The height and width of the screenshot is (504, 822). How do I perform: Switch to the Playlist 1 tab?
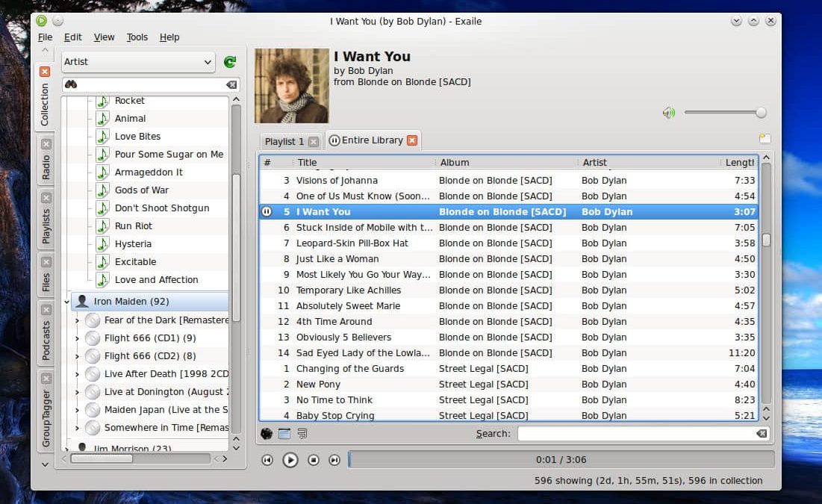284,142
